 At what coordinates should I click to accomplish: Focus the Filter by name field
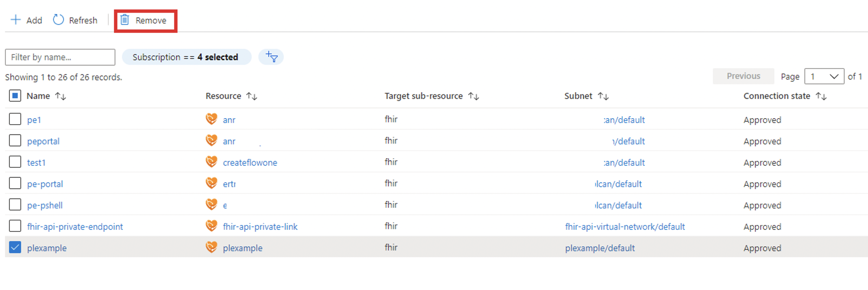point(60,57)
